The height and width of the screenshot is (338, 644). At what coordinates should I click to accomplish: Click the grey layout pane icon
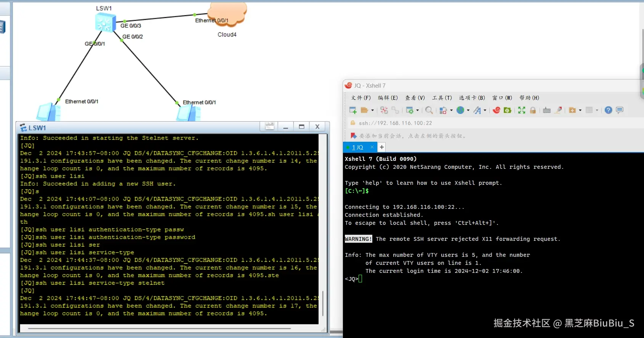click(x=589, y=110)
